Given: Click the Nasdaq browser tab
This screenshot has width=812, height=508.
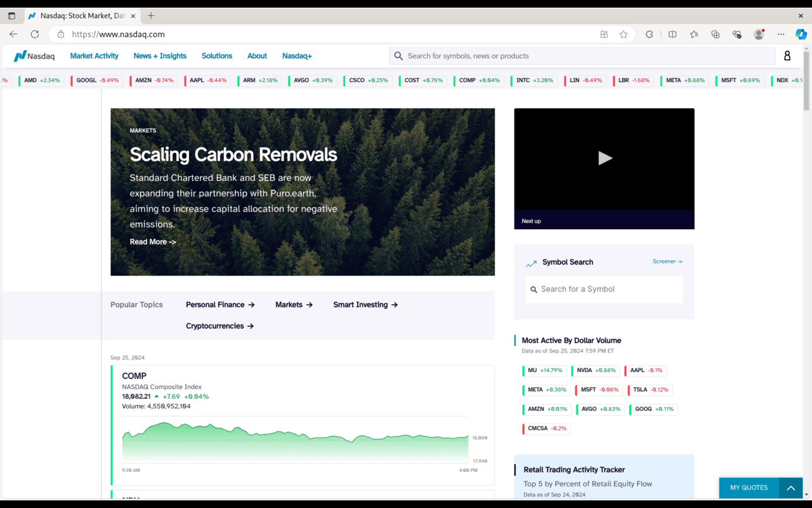Looking at the screenshot, I should [x=82, y=16].
